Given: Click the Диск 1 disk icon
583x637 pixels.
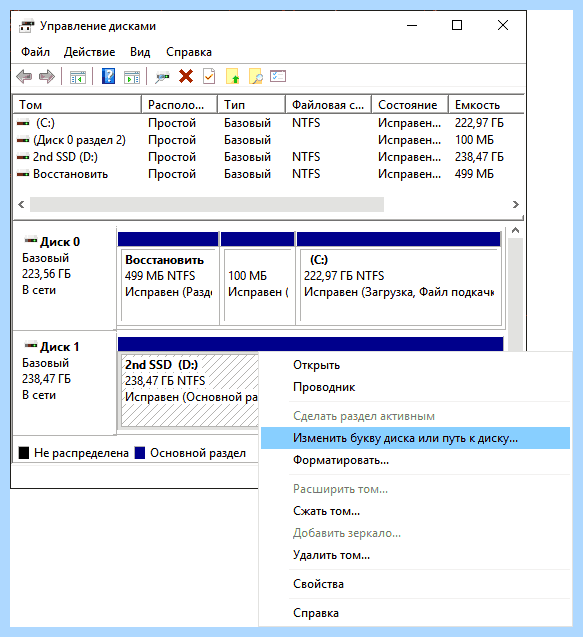Looking at the screenshot, I should coord(31,345).
